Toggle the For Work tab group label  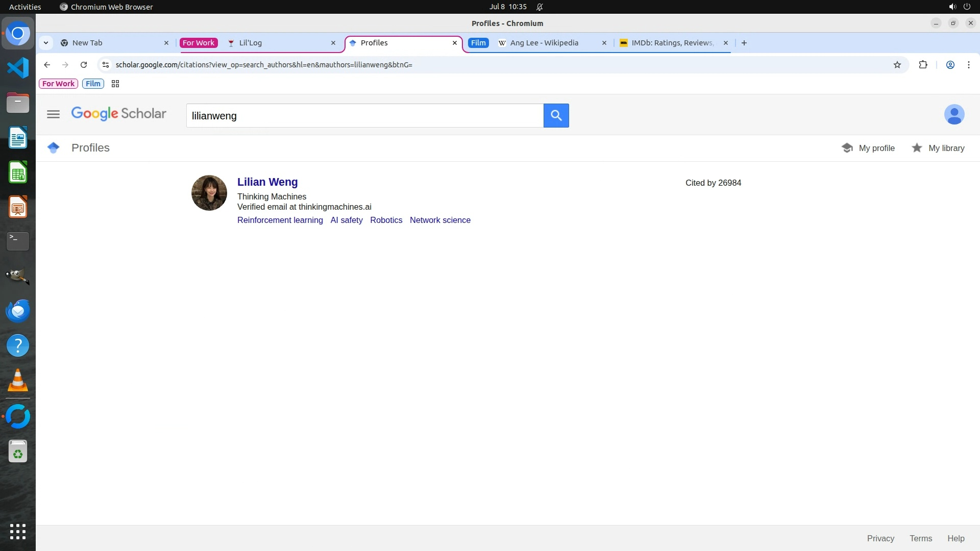click(199, 43)
